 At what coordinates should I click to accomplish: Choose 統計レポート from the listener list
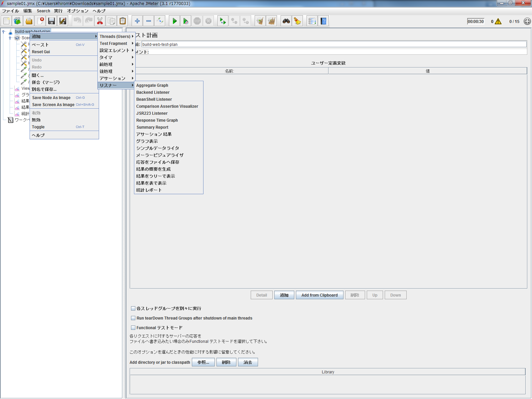pos(169,190)
